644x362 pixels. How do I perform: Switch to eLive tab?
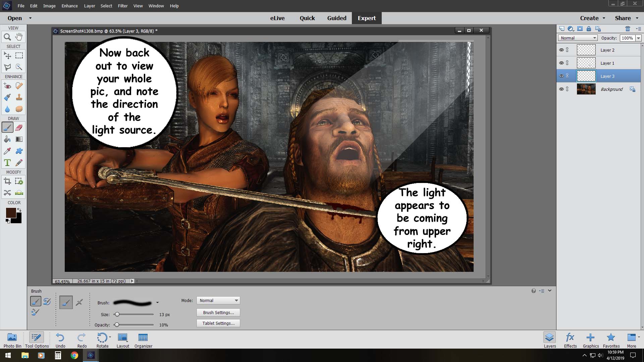coord(277,18)
